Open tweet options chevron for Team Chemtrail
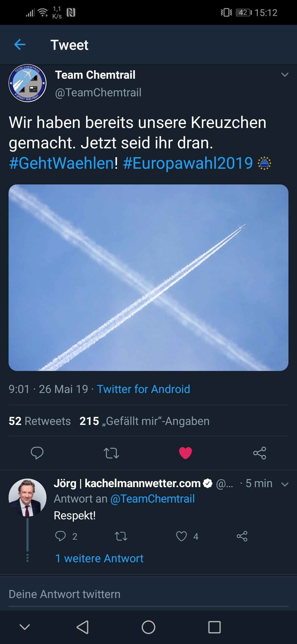This screenshot has width=297, height=644. coord(285,75)
